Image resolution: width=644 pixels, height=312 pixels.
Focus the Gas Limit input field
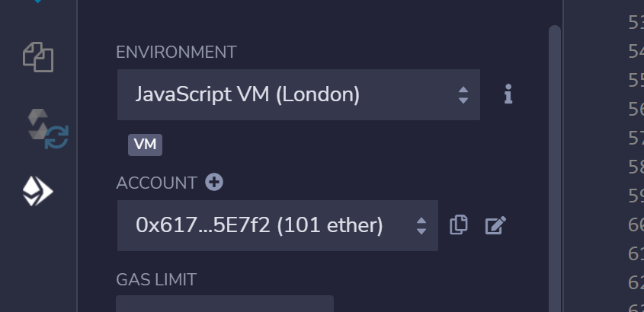[x=225, y=304]
